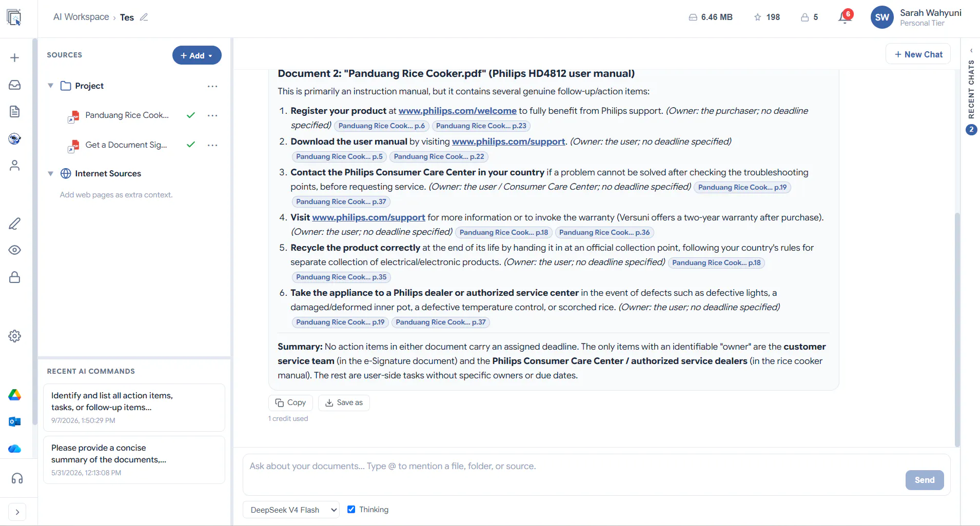Image resolution: width=980 pixels, height=526 pixels.
Task: Open options for Panduang Rice Cook file
Action: [x=212, y=115]
